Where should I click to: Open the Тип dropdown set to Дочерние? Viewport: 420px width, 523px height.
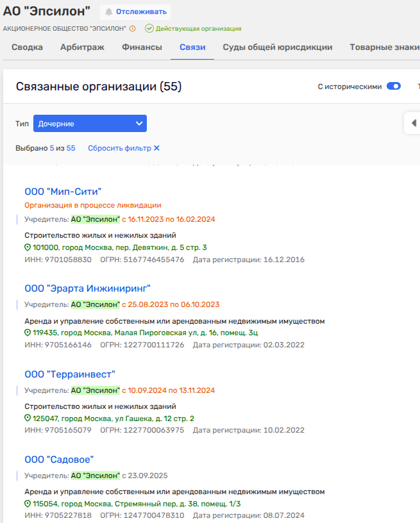[x=90, y=124]
